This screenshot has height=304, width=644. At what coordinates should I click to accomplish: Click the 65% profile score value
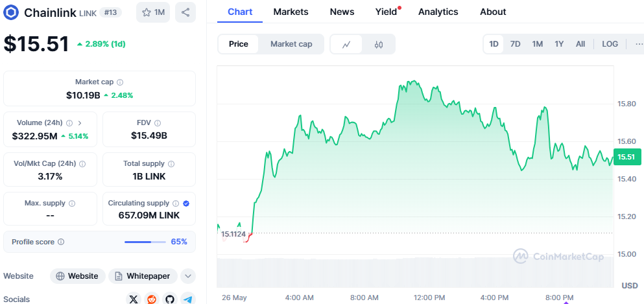(179, 242)
